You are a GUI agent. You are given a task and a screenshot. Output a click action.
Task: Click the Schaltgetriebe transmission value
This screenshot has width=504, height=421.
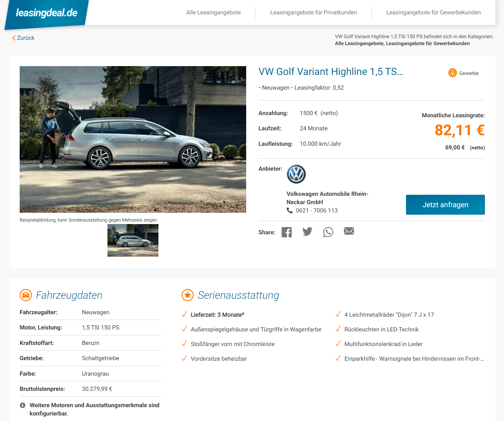click(101, 358)
